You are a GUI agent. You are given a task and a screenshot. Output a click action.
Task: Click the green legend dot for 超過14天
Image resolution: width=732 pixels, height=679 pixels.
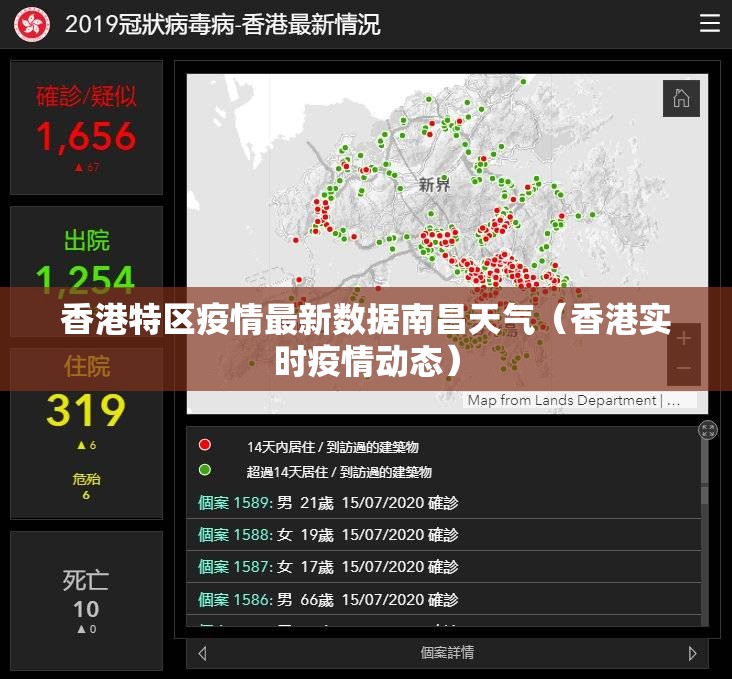coord(205,470)
